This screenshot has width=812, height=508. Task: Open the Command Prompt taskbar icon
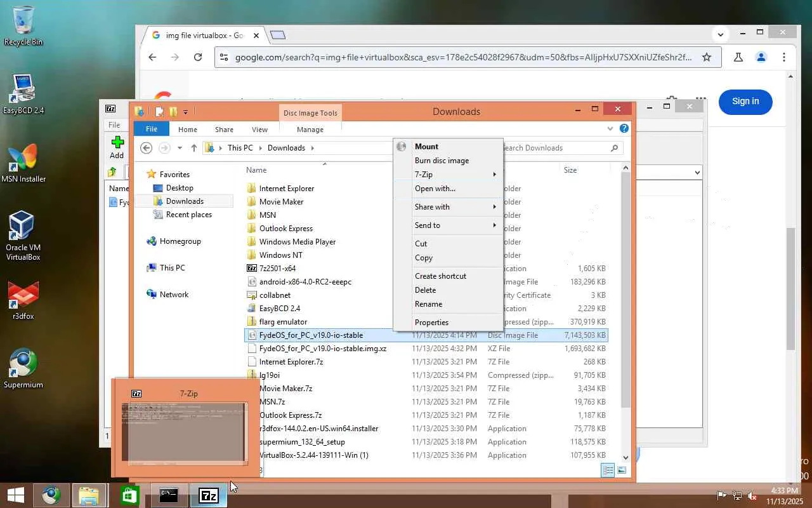pyautogui.click(x=169, y=495)
